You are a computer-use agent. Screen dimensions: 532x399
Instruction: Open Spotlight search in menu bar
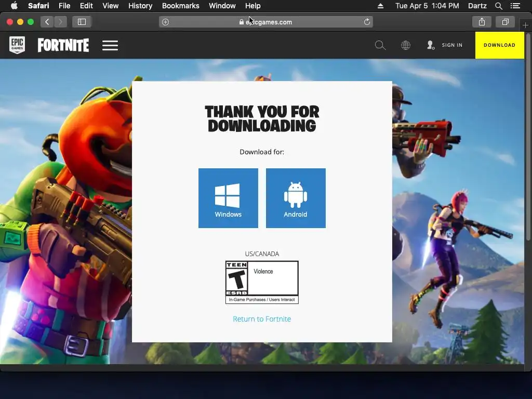click(498, 6)
